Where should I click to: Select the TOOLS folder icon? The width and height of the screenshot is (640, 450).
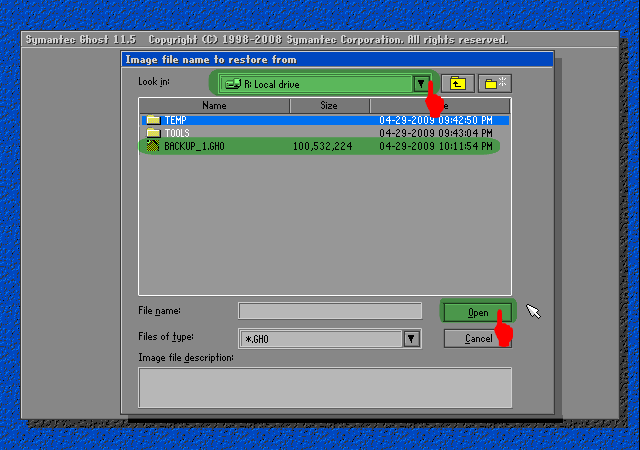click(153, 133)
